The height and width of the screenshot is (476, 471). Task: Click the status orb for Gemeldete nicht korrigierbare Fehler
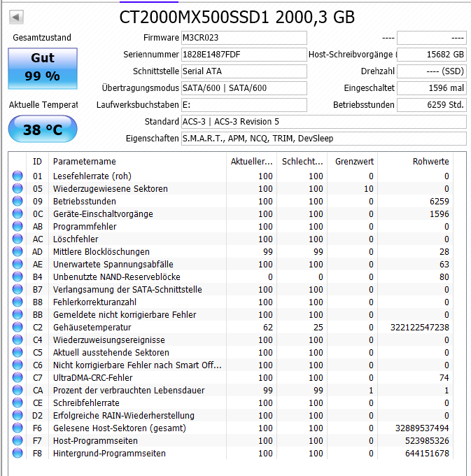(17, 315)
